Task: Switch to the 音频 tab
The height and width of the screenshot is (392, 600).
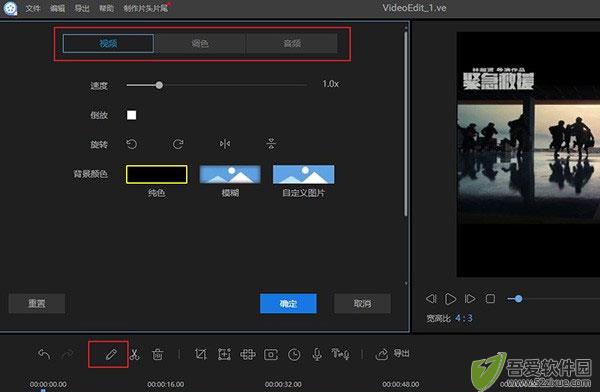Action: pyautogui.click(x=292, y=43)
